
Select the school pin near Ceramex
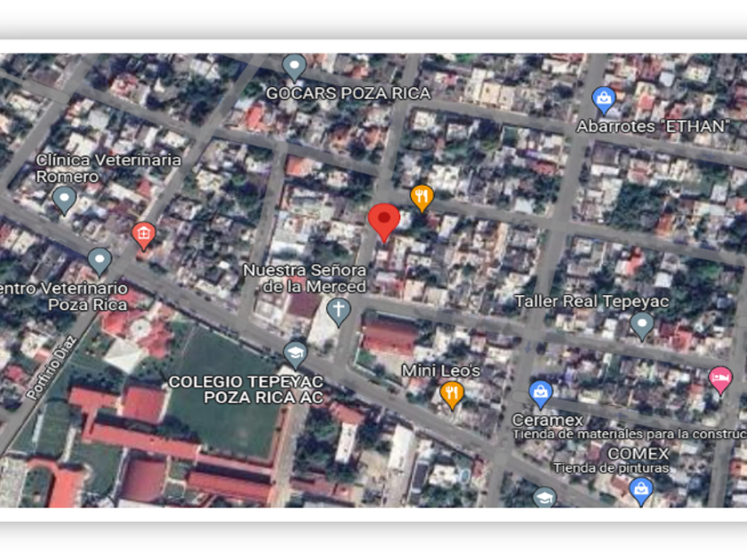coord(544,498)
